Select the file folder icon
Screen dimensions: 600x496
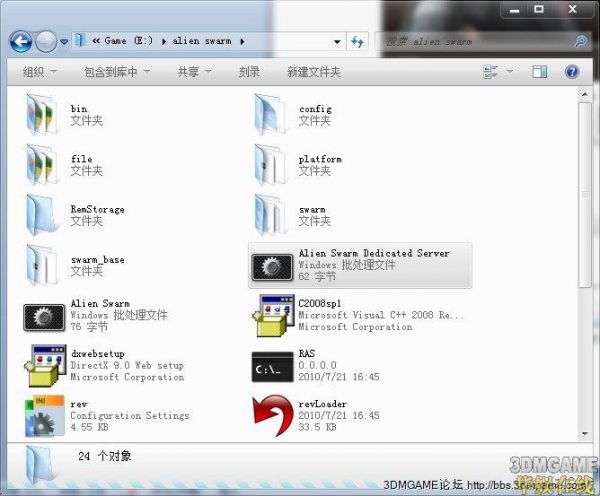click(x=42, y=165)
